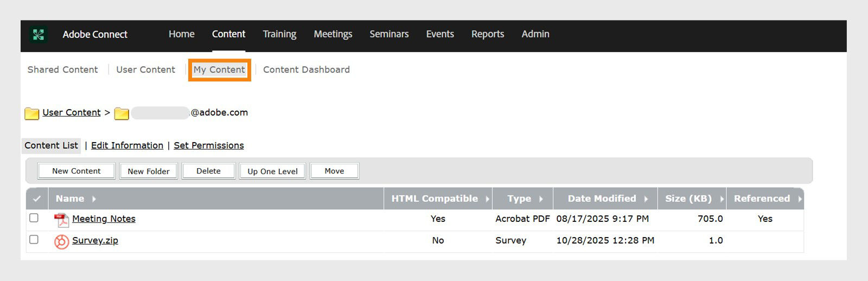Screen dimensions: 868x281
Task: Check the box for Meeting Notes row
Action: pos(34,218)
